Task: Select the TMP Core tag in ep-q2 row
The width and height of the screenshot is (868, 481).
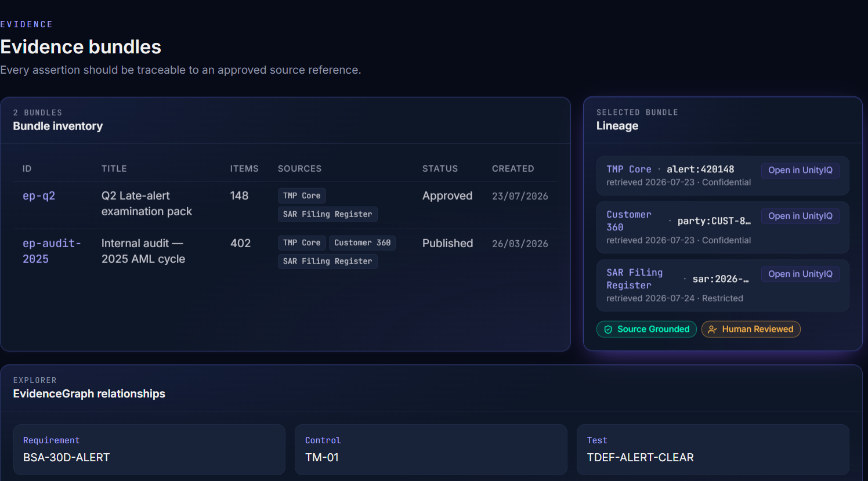Action: click(302, 196)
